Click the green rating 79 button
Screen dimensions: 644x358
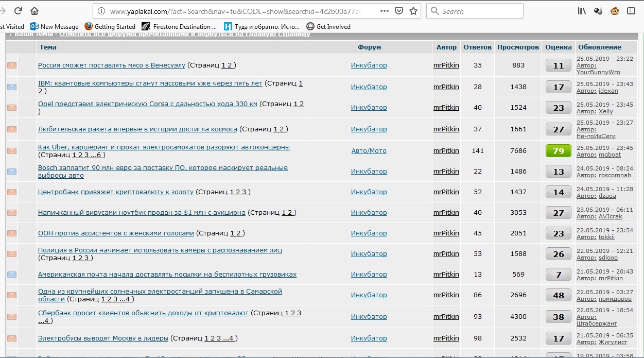coord(559,151)
